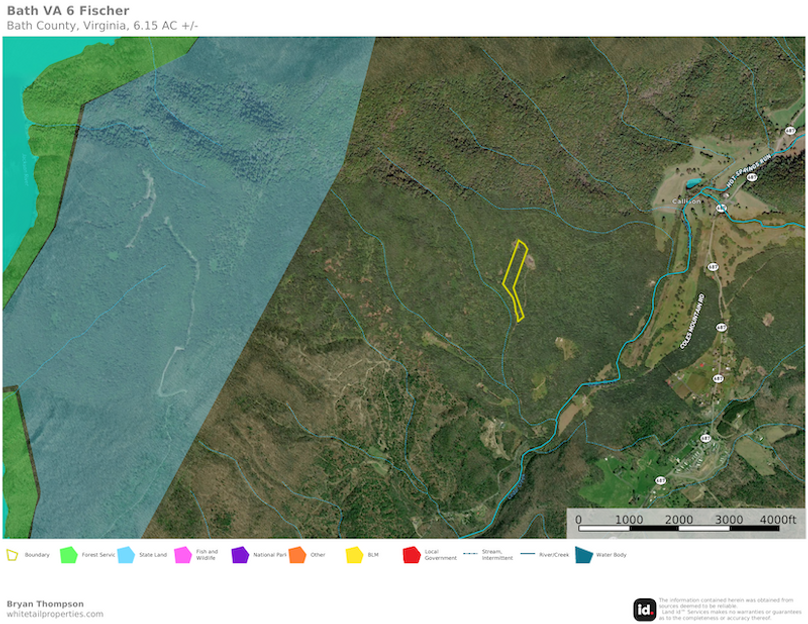
Task: Click the orange Other legend icon
Action: [x=297, y=554]
